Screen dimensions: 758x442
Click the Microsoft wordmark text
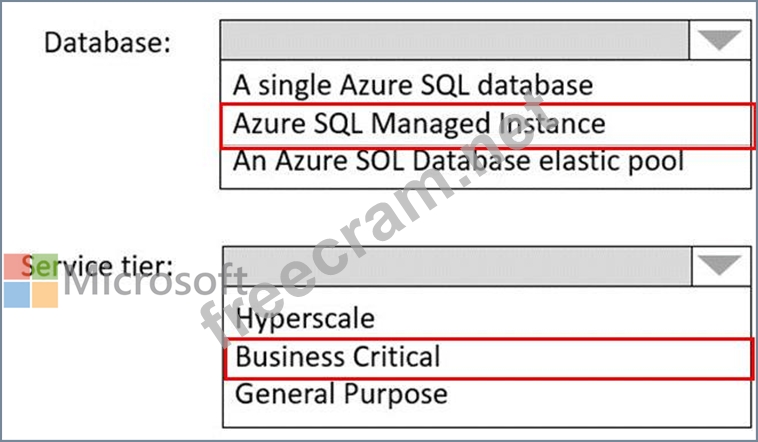155,285
